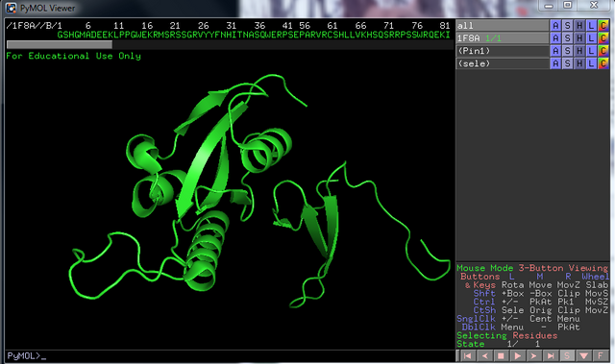This screenshot has width=615, height=364.
Task: Open the Color menu for object 1F8A
Action: point(603,38)
